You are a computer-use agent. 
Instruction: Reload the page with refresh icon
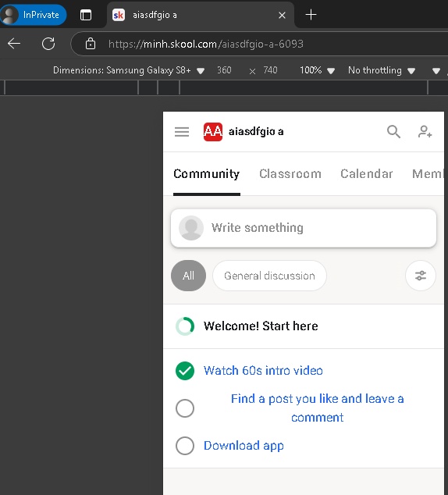(48, 44)
